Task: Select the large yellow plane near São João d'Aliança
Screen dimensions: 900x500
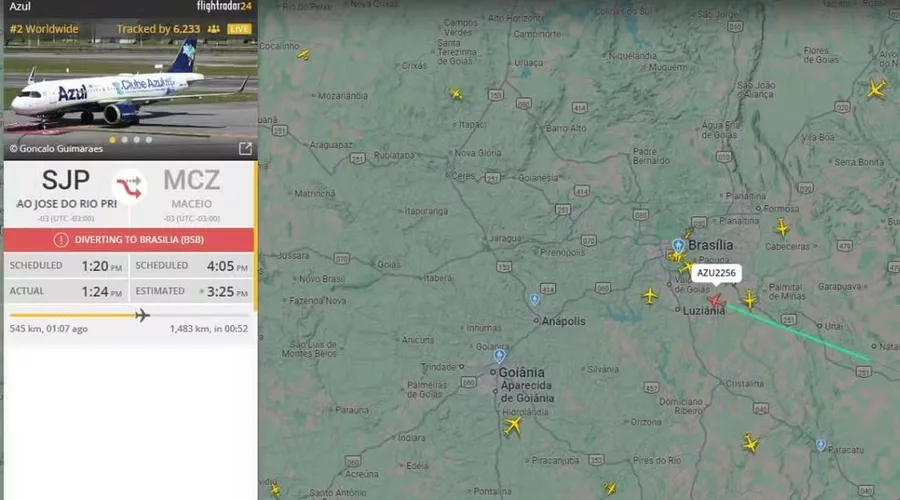Action: point(876,89)
